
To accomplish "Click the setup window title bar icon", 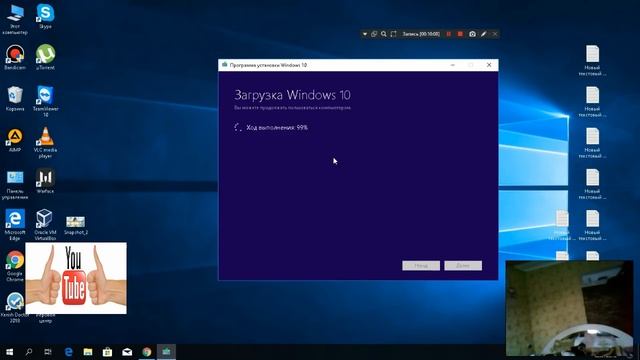I will pyautogui.click(x=224, y=65).
